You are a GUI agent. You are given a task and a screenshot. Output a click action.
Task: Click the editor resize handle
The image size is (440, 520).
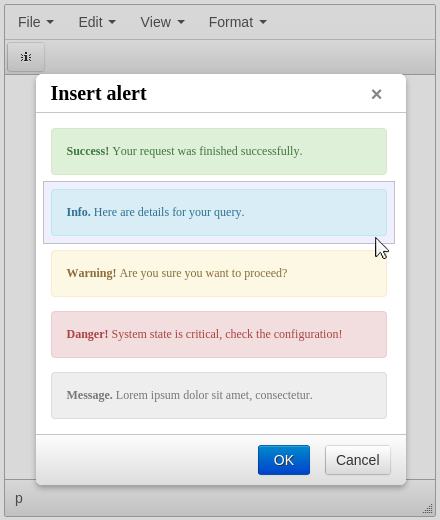[x=428, y=509]
